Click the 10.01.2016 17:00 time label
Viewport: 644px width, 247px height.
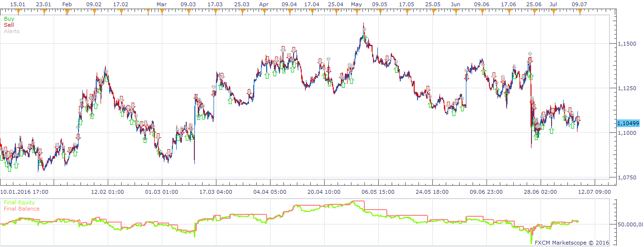tap(24, 192)
